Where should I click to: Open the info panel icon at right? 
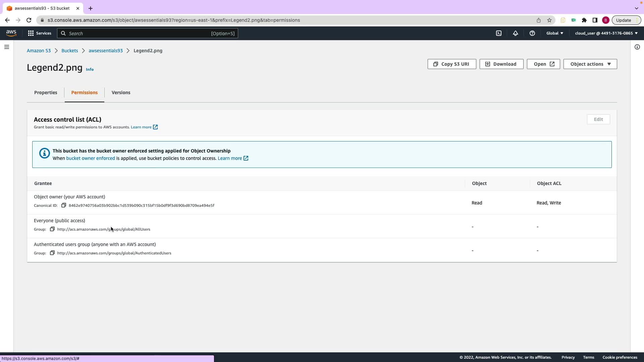coord(637,47)
